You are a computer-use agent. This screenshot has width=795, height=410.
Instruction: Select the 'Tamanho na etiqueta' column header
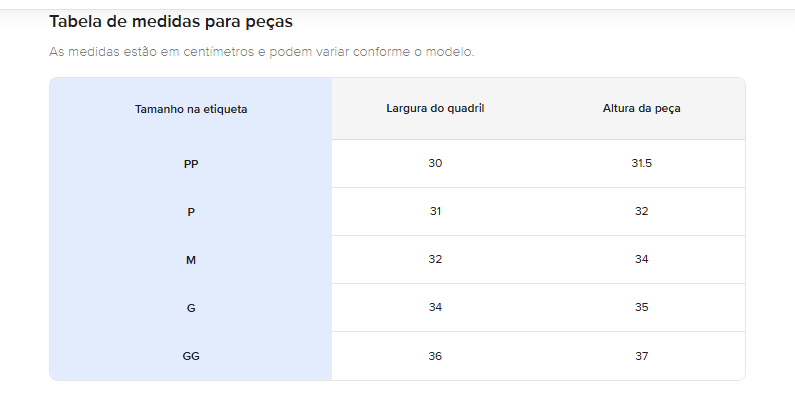tap(191, 109)
